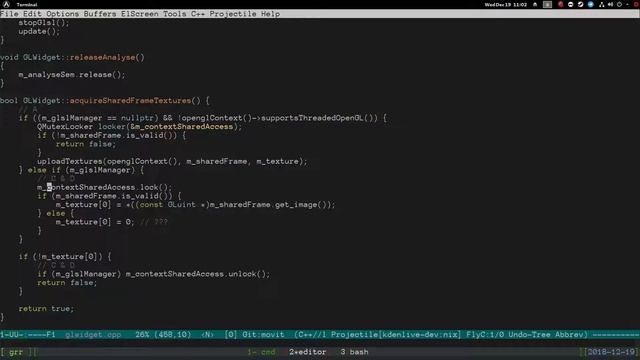Open the Buffers menu
Viewport: 640px width, 360px height.
pos(100,14)
